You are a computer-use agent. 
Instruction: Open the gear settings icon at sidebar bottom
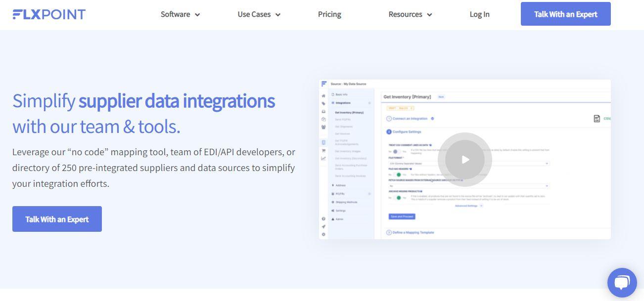(323, 234)
